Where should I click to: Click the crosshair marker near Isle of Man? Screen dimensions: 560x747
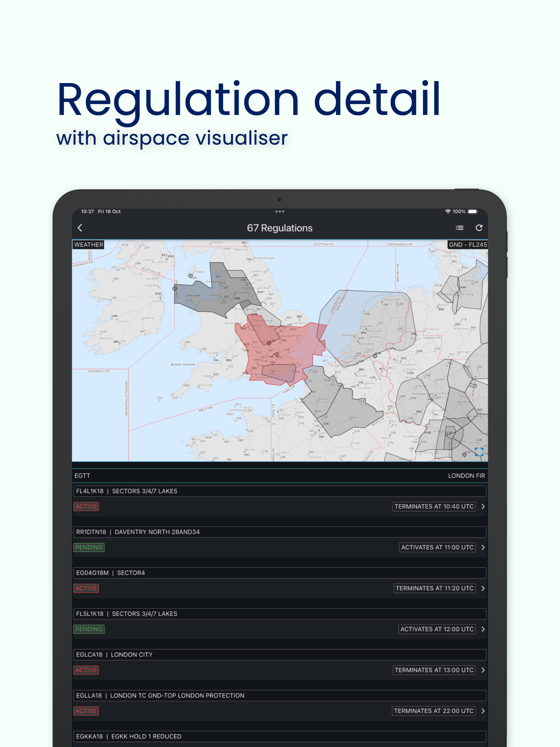click(191, 276)
